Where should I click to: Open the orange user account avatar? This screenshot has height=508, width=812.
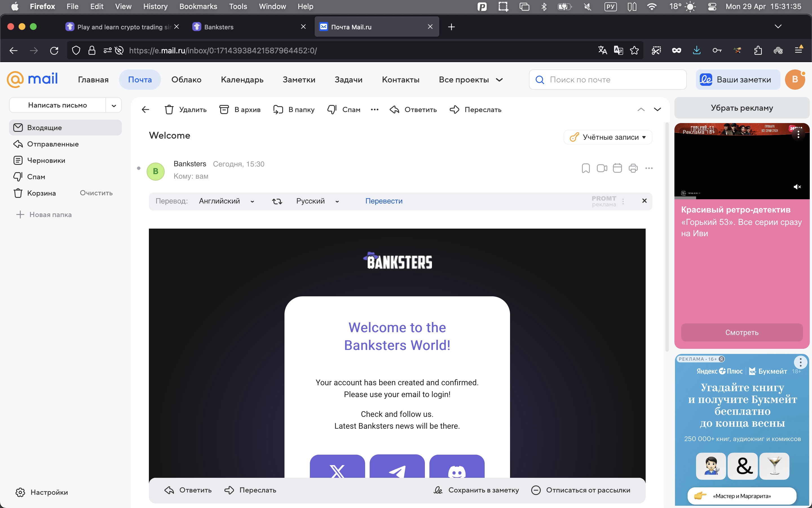point(795,80)
